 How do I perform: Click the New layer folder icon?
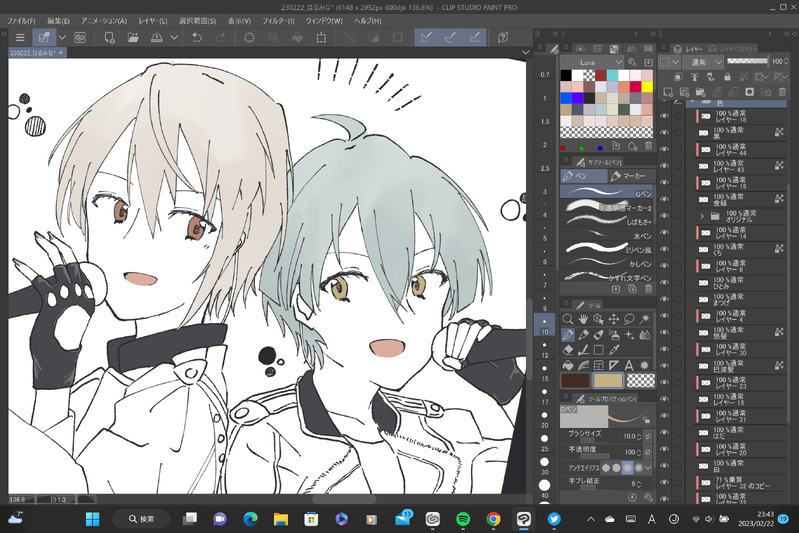pos(700,92)
